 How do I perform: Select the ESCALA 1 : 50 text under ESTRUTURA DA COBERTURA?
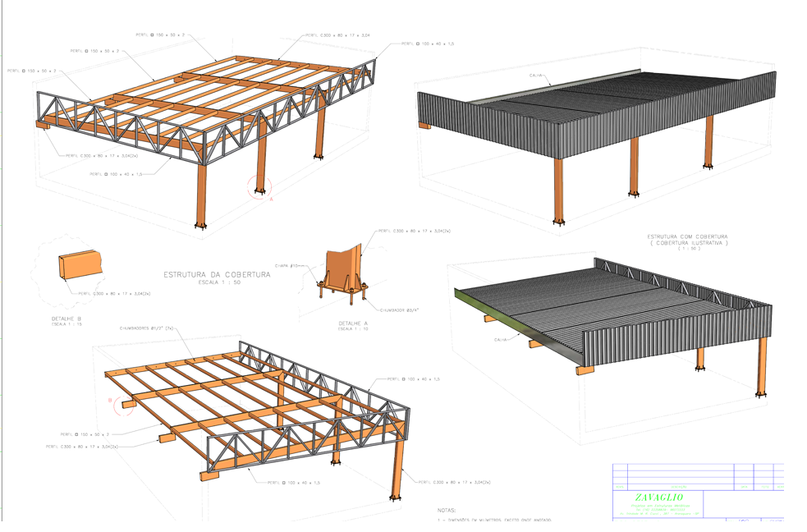pyautogui.click(x=217, y=282)
